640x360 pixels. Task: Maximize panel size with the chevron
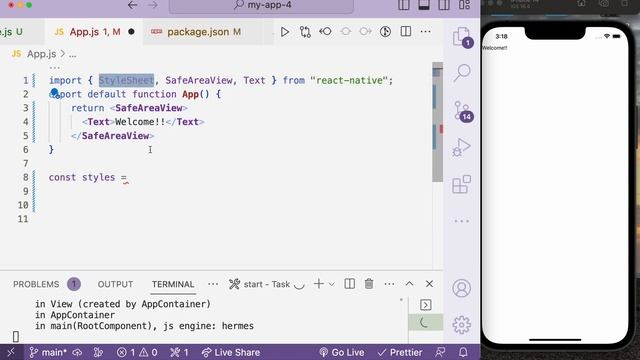point(409,284)
